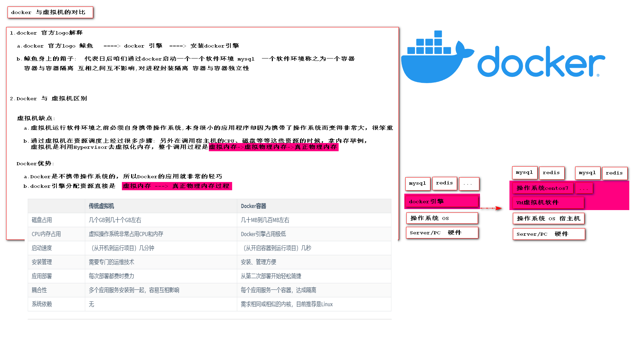644x350 pixels.
Task: Click the VM虚拟机软件 block
Action: click(x=548, y=203)
